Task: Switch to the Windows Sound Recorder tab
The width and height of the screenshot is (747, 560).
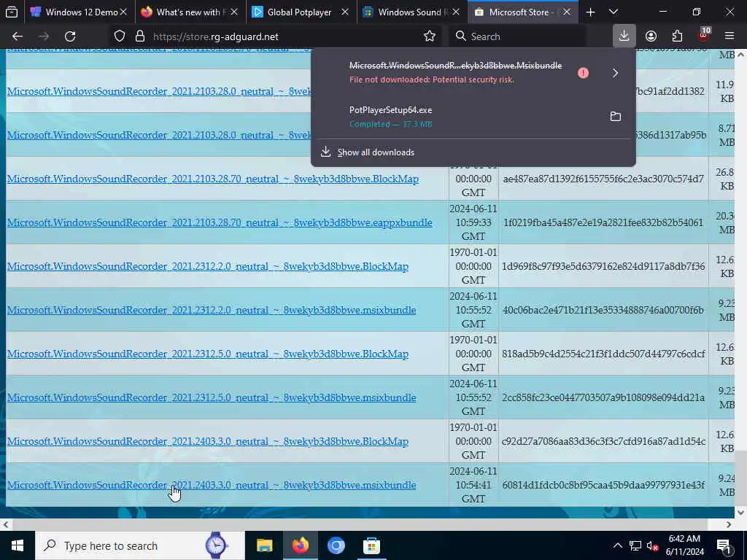Action: point(413,12)
